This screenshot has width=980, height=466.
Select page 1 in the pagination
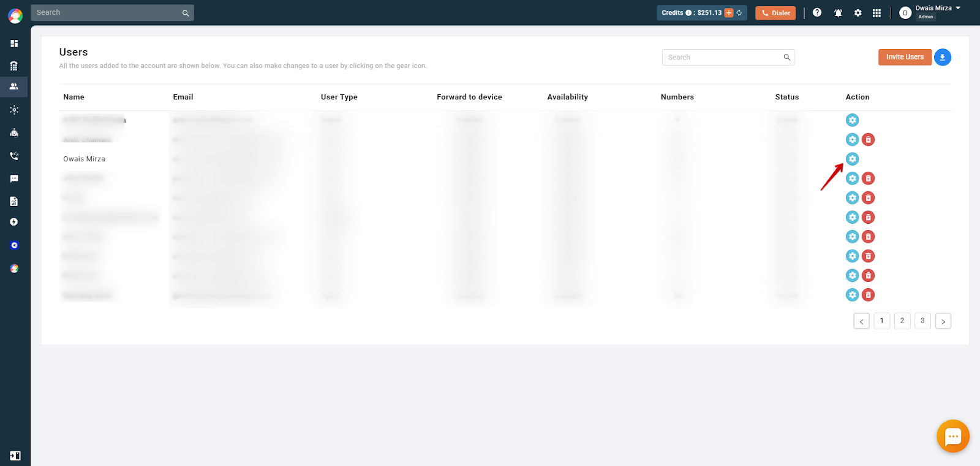pyautogui.click(x=882, y=321)
